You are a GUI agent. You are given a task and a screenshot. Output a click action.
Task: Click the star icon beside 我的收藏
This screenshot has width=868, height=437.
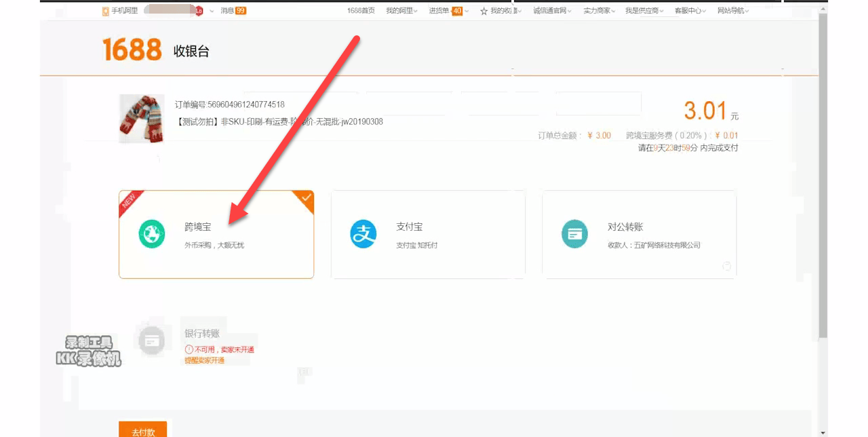483,10
